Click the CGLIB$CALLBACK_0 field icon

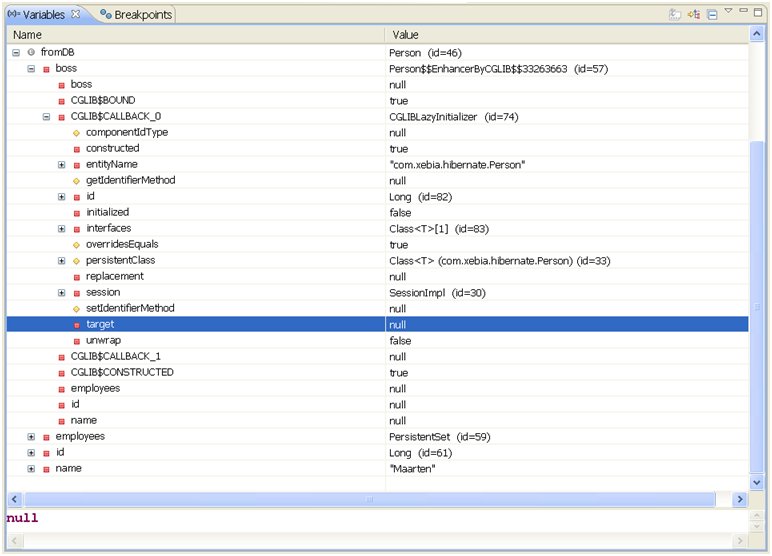coord(62,117)
